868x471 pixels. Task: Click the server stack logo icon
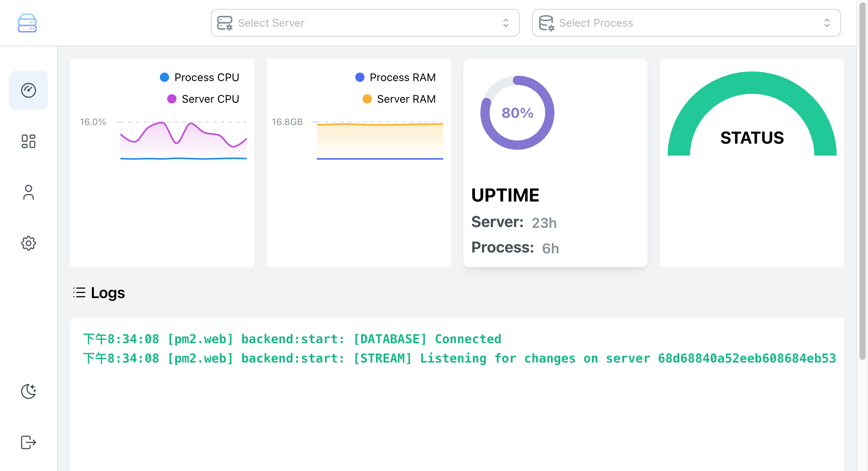click(x=27, y=23)
